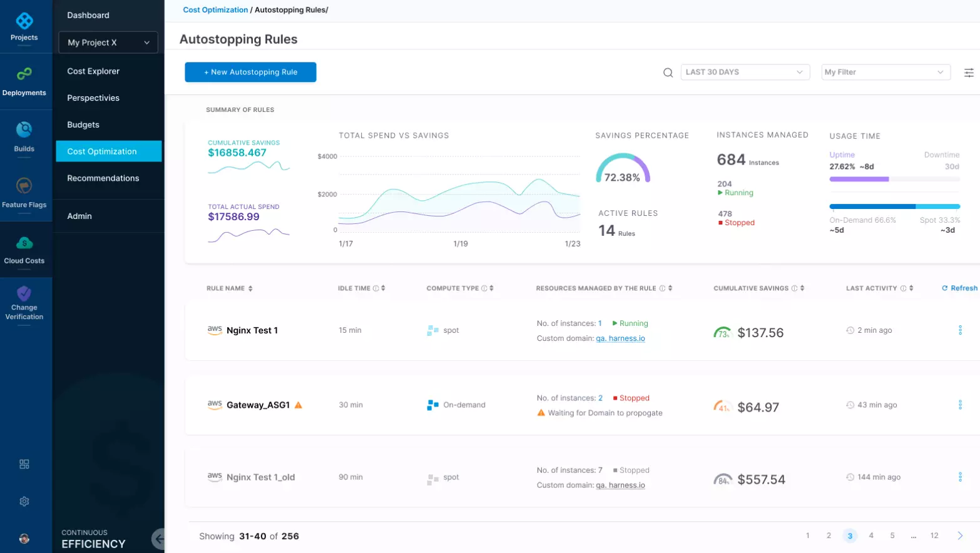Click the Total Actual Spend sparkline
The image size is (980, 553).
coord(248,235)
